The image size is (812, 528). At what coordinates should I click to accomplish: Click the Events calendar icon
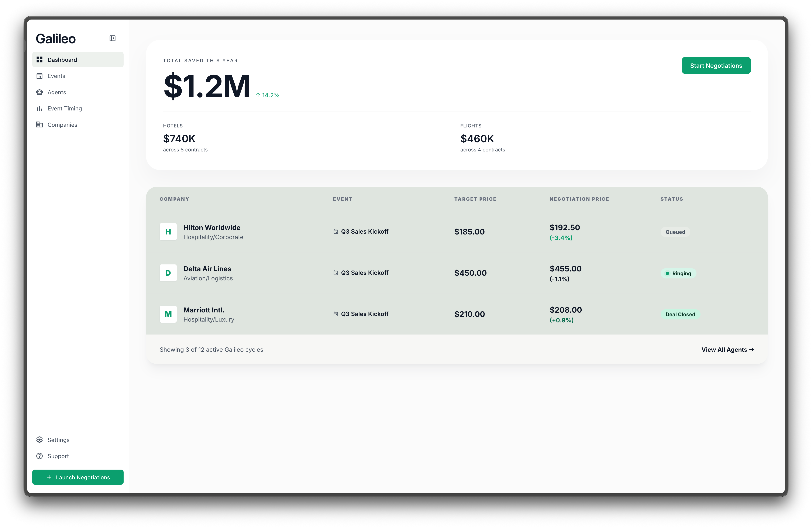pos(39,76)
